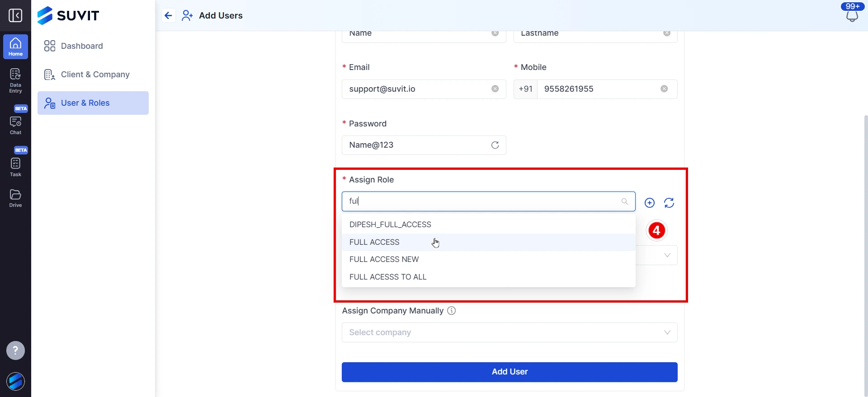The height and width of the screenshot is (397, 868).
Task: Click the Suvit profile avatar
Action: click(x=15, y=381)
